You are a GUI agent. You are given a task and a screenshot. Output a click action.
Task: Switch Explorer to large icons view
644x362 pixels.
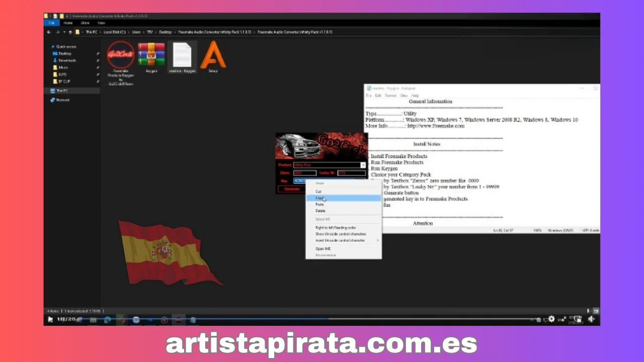click(x=596, y=311)
